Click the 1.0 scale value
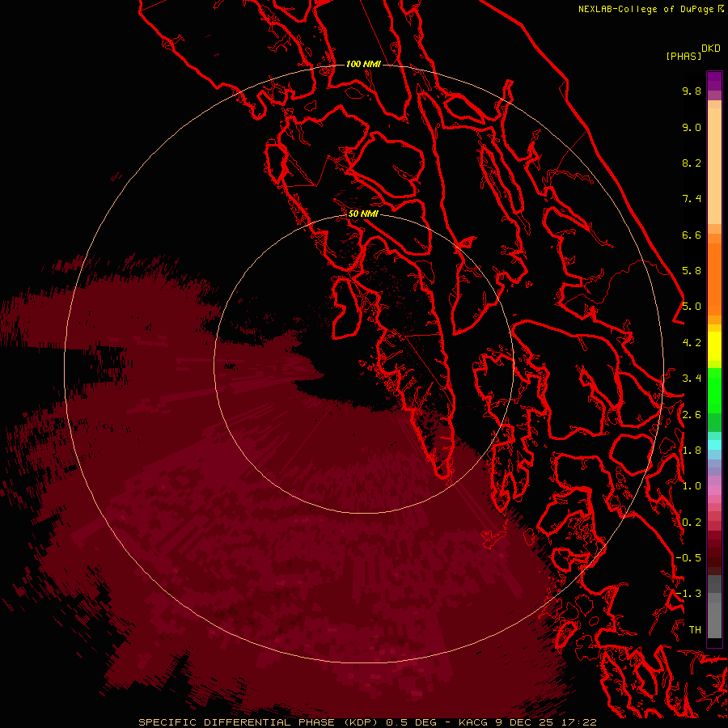The image size is (728, 728). (692, 486)
